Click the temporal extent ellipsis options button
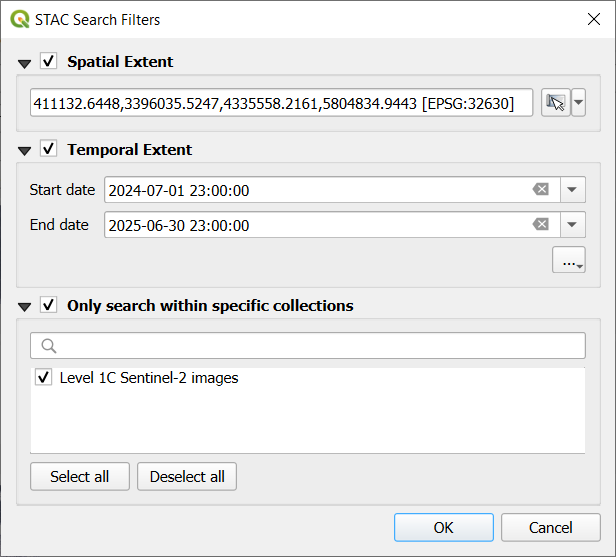 [x=568, y=261]
